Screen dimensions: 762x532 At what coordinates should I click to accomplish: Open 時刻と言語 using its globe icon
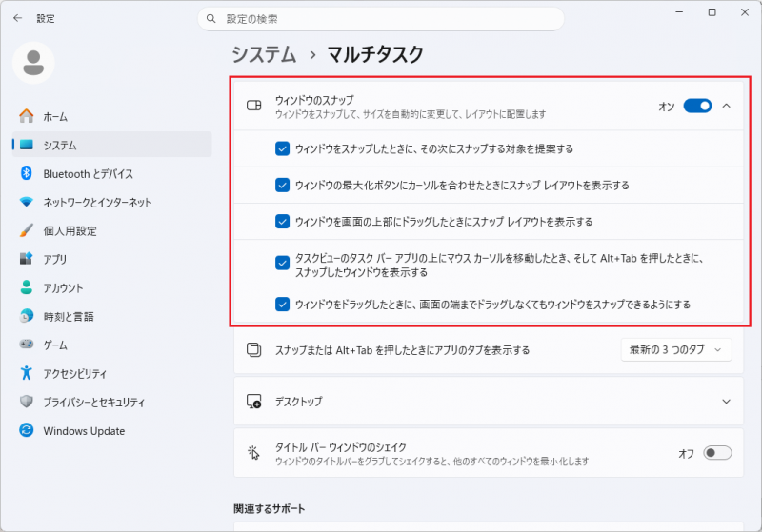click(x=27, y=316)
